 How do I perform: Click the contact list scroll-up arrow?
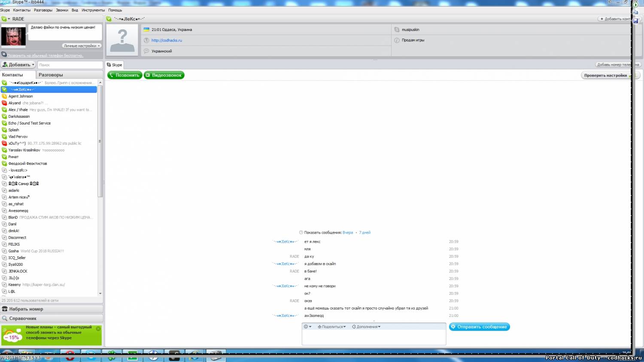100,82
